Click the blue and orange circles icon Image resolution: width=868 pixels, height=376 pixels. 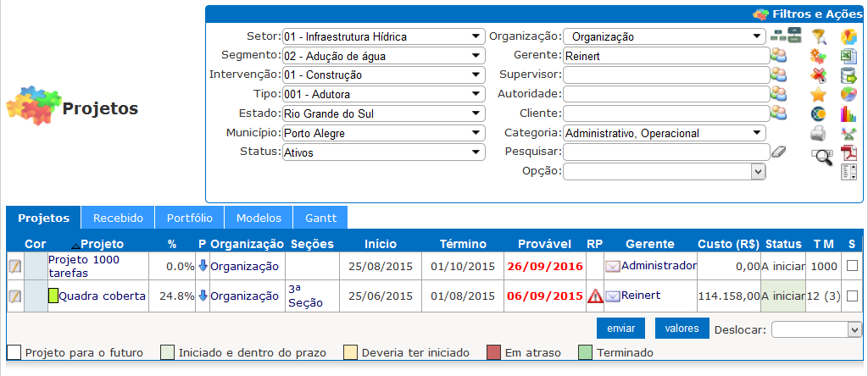[818, 113]
